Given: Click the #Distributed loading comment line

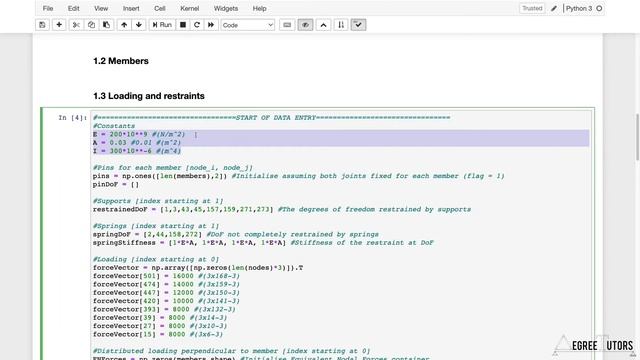Looking at the screenshot, I should click(x=231, y=351).
